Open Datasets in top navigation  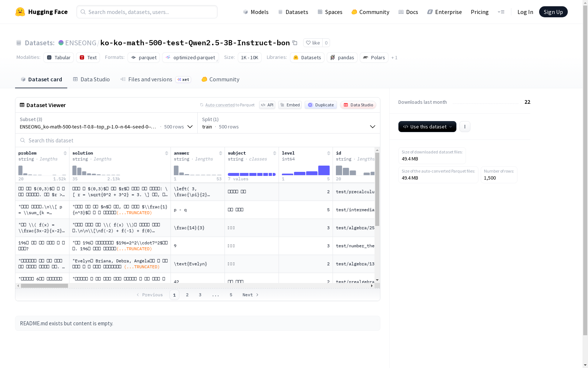click(x=293, y=12)
